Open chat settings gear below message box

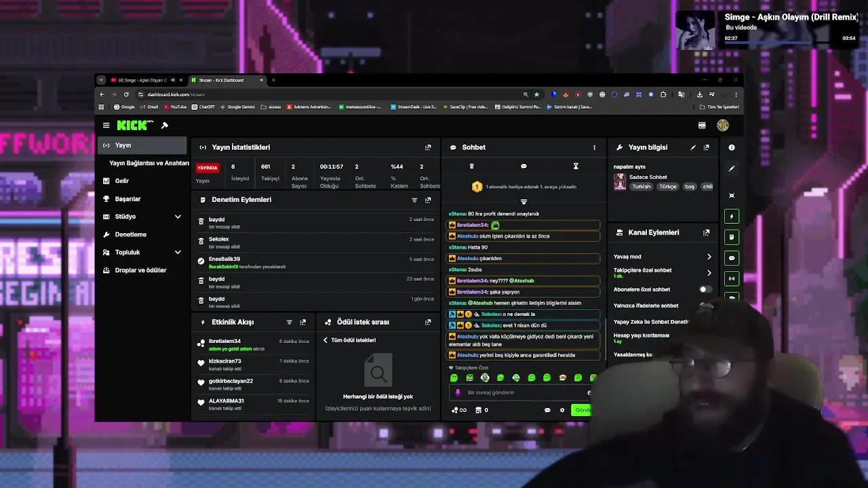point(561,410)
